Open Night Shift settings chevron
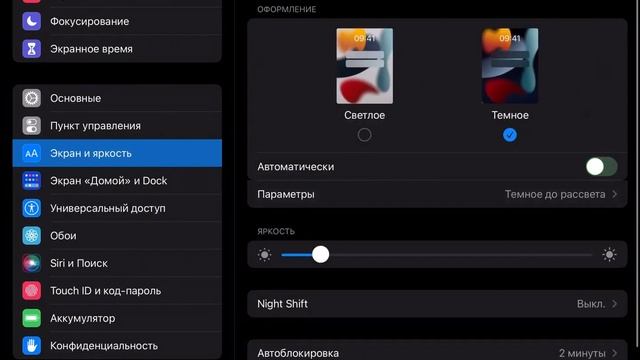 (615, 304)
